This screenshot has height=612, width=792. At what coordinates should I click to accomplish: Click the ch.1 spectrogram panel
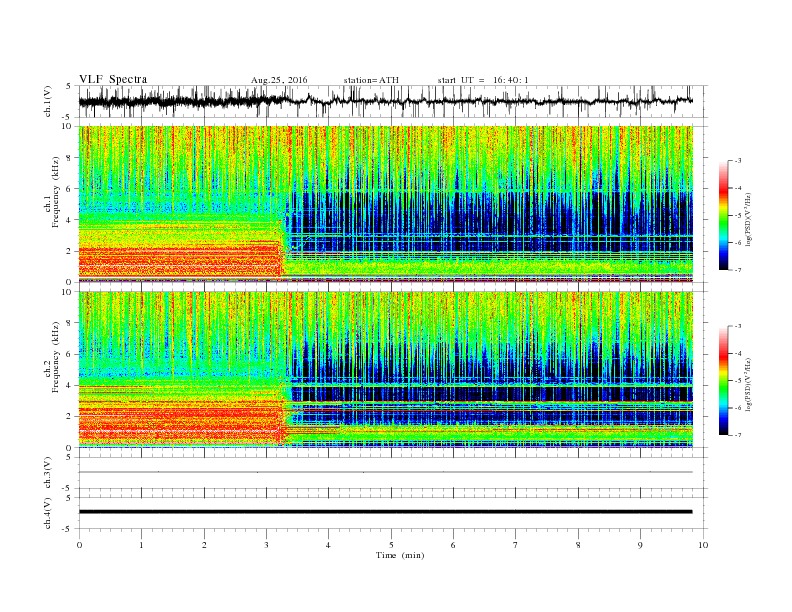tap(385, 204)
